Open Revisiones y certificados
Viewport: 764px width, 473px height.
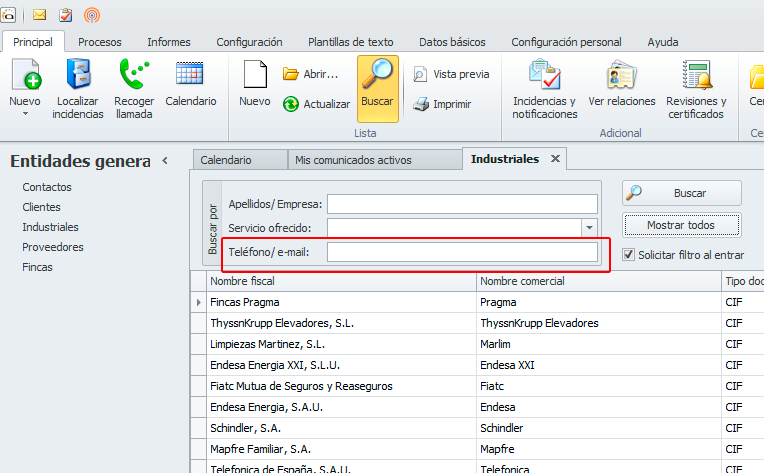(696, 89)
